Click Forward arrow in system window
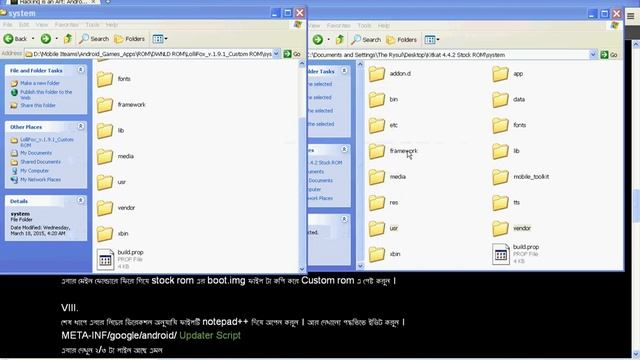The width and height of the screenshot is (640, 360). point(46,39)
